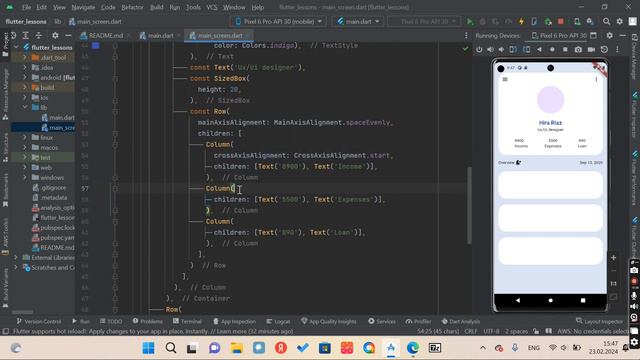Viewport: 640px width, 360px height.
Task: Open Search Everywhere magnifier in toolbar
Action: [x=607, y=21]
